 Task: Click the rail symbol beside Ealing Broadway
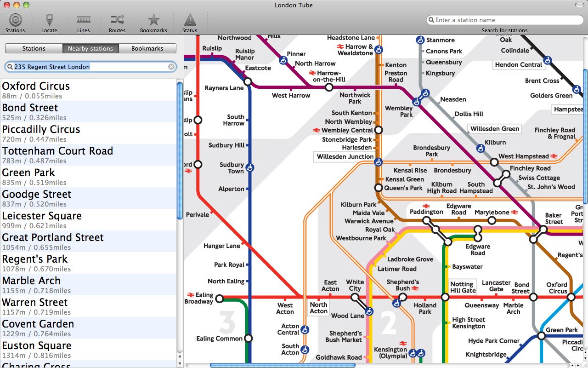tap(191, 295)
